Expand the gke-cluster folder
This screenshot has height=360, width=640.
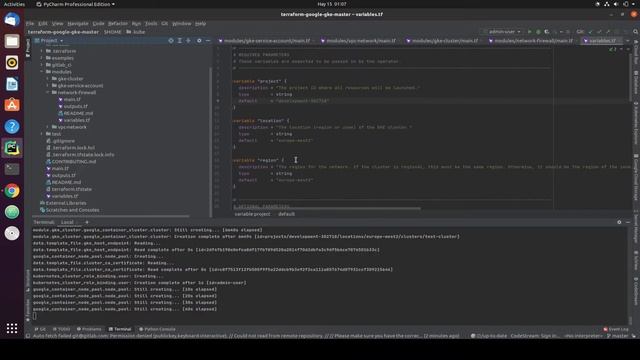coord(48,79)
